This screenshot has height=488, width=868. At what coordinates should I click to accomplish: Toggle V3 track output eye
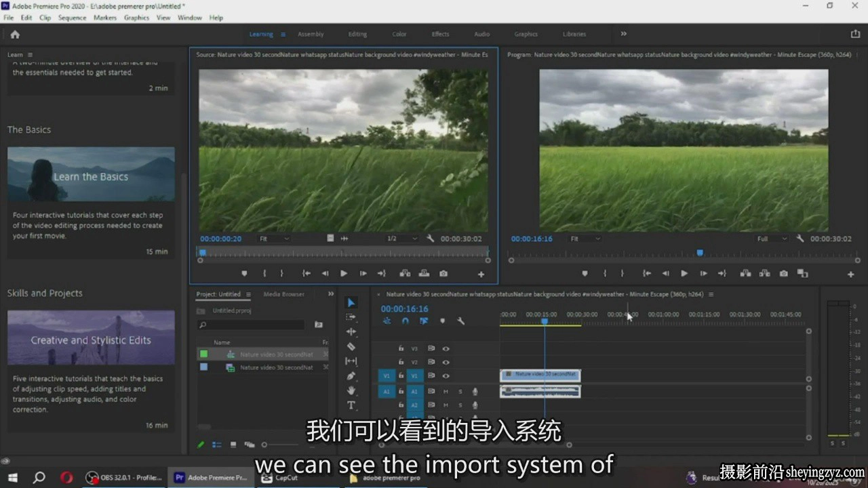tap(446, 348)
